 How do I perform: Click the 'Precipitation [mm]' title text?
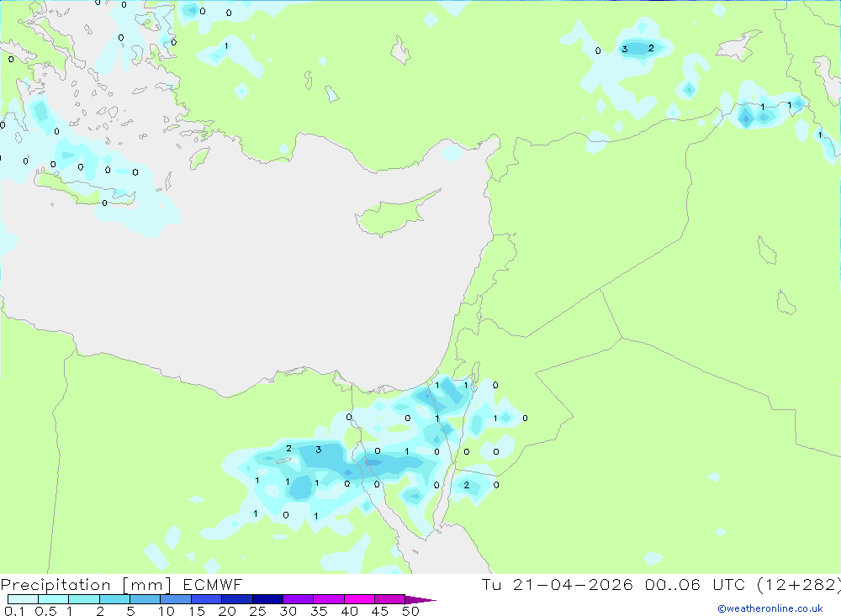86,585
